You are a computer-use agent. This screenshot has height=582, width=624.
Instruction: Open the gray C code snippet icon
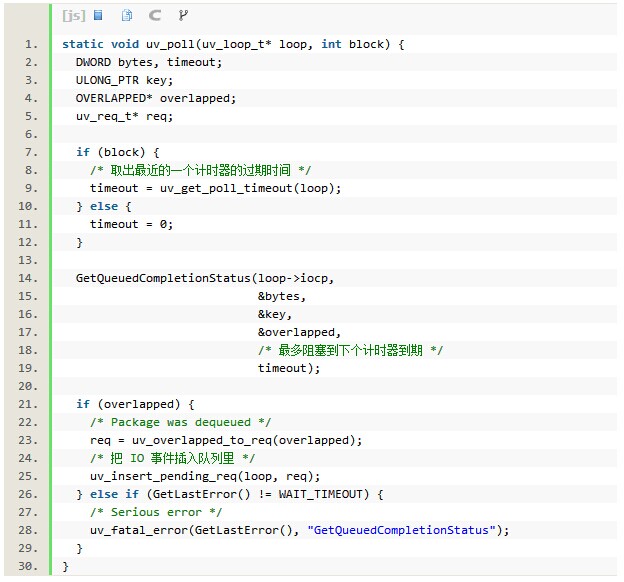154,15
